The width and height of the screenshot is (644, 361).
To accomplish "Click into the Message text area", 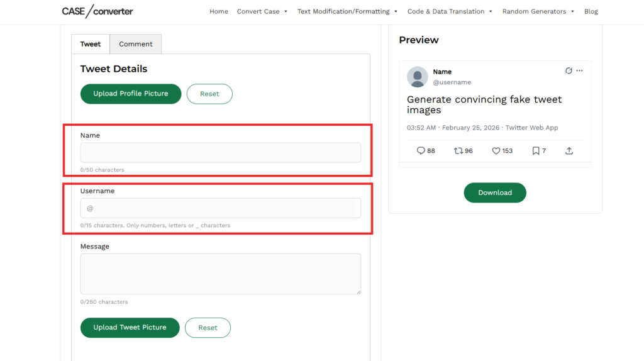I will click(x=221, y=274).
